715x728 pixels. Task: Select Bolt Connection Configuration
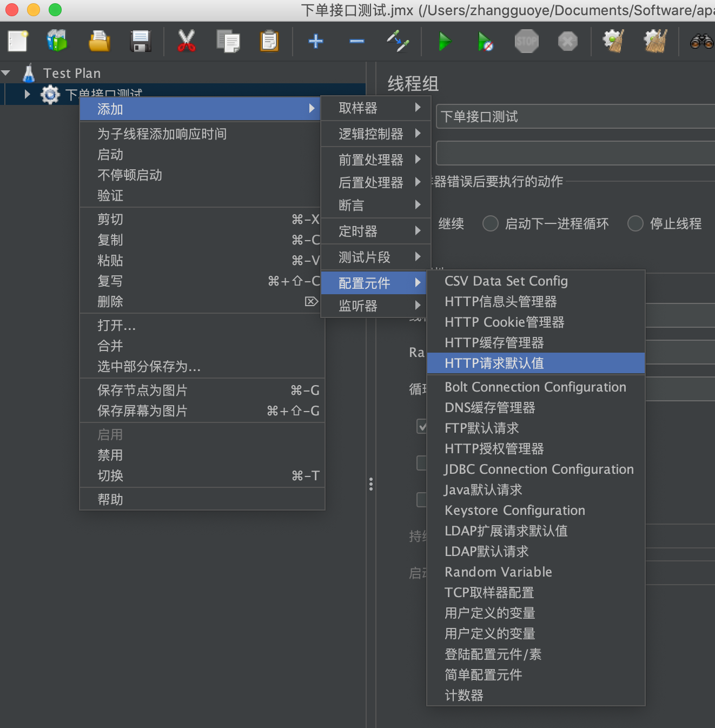(536, 387)
